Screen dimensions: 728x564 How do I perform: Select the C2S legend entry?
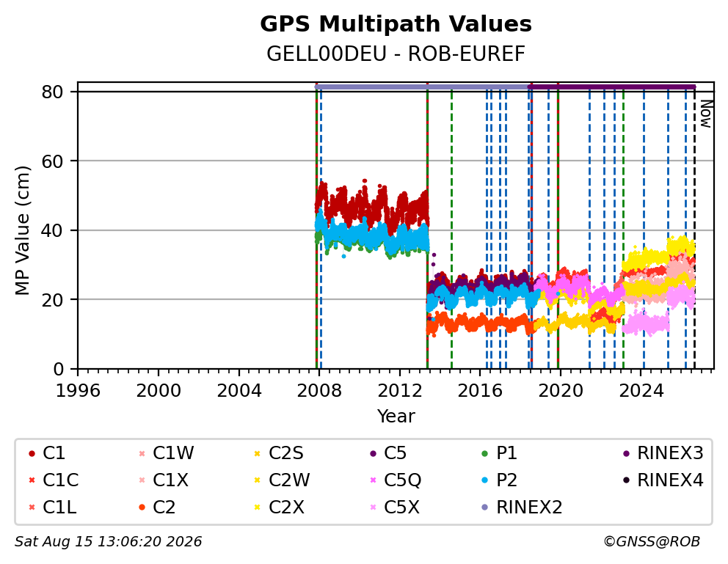(279, 453)
